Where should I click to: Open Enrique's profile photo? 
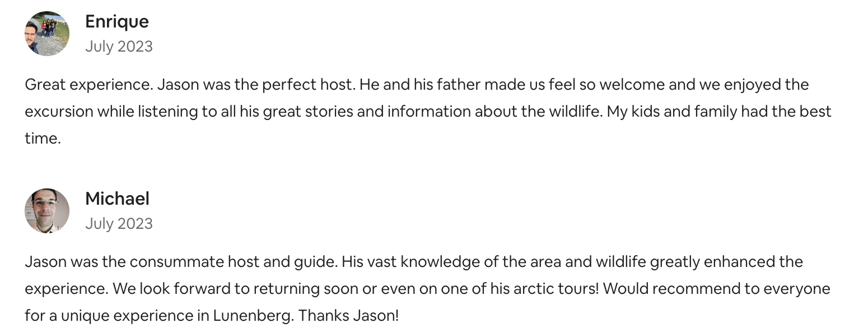[x=47, y=34]
